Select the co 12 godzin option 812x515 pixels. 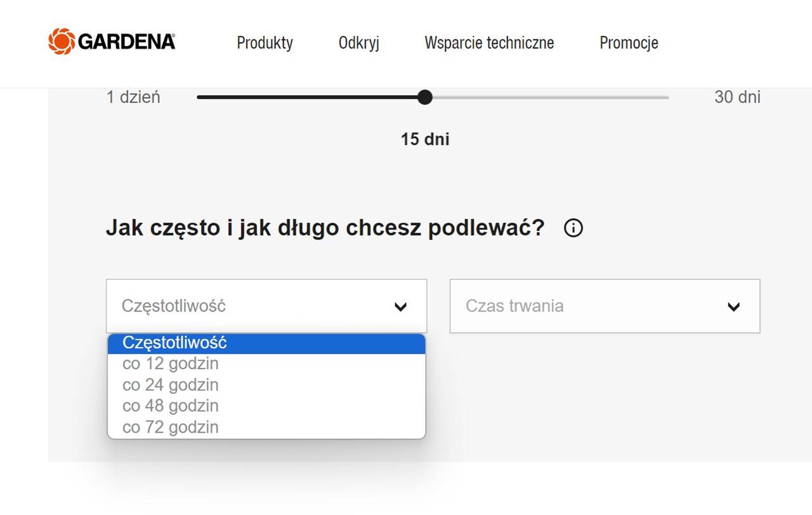170,363
